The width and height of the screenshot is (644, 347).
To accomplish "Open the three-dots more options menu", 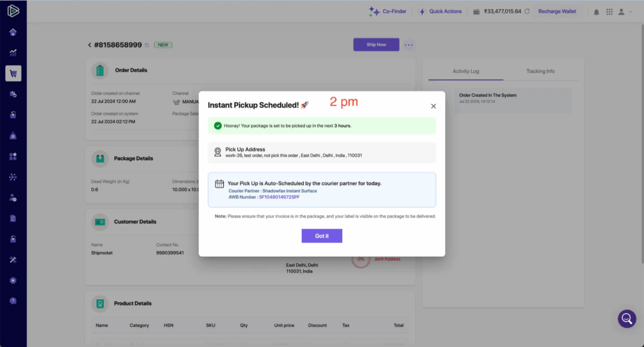I will 409,45.
